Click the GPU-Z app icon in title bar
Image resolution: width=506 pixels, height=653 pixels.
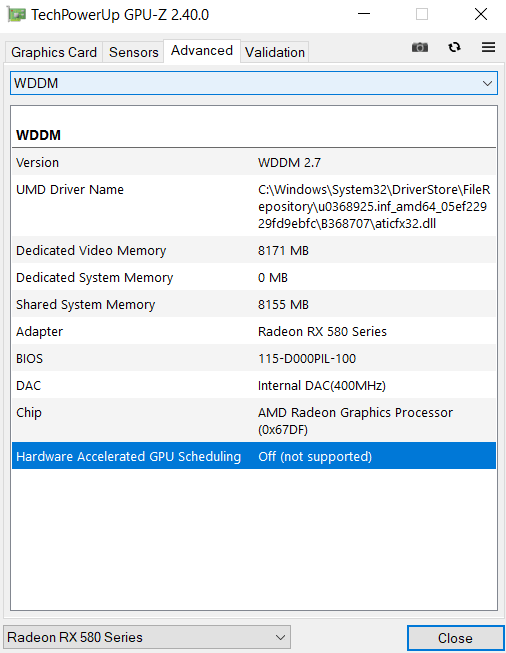[16, 15]
